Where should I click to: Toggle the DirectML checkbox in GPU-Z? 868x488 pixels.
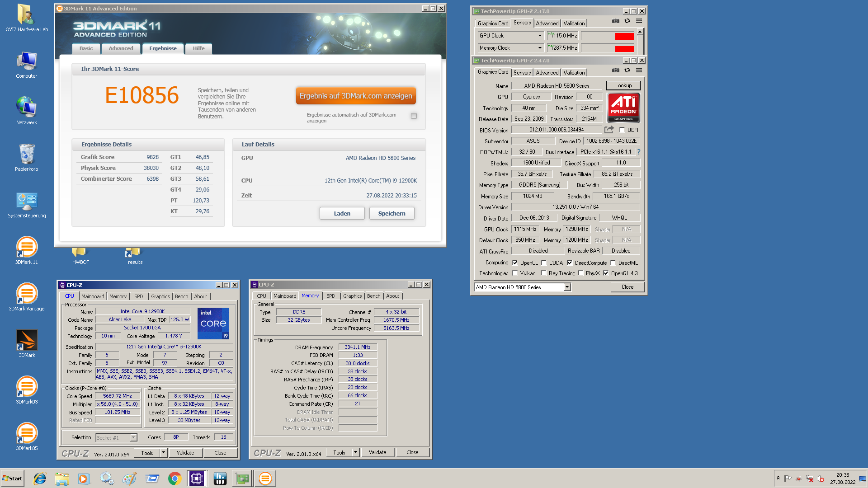pyautogui.click(x=613, y=263)
